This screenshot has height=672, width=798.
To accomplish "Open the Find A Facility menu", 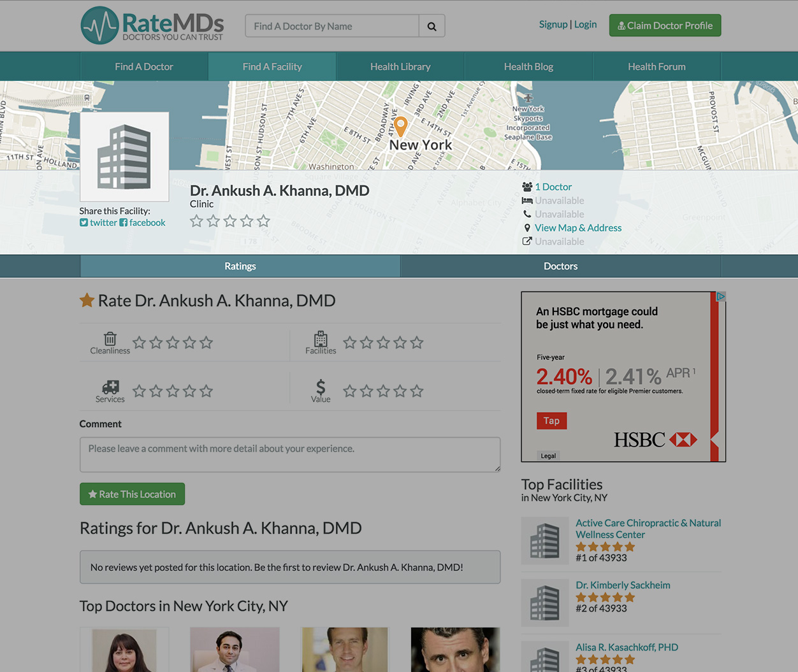I will [272, 66].
